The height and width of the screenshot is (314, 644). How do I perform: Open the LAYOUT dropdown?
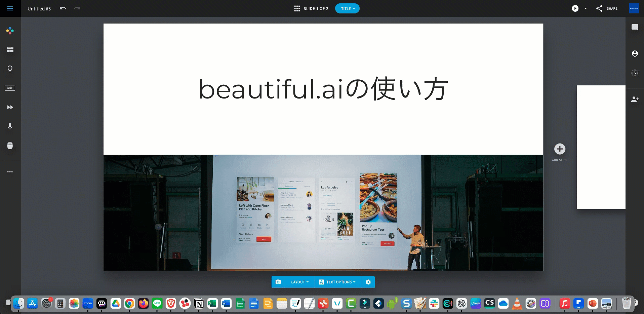pos(299,282)
